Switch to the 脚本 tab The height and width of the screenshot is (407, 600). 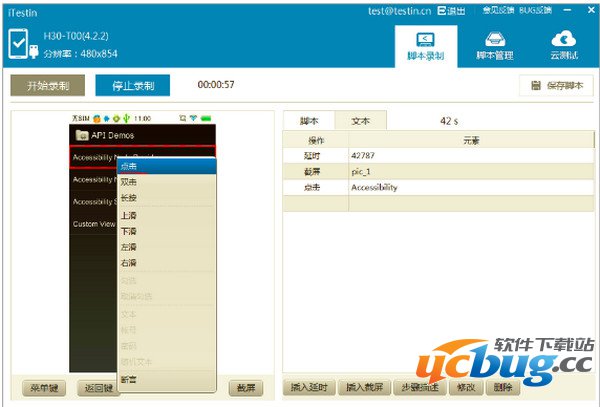309,120
